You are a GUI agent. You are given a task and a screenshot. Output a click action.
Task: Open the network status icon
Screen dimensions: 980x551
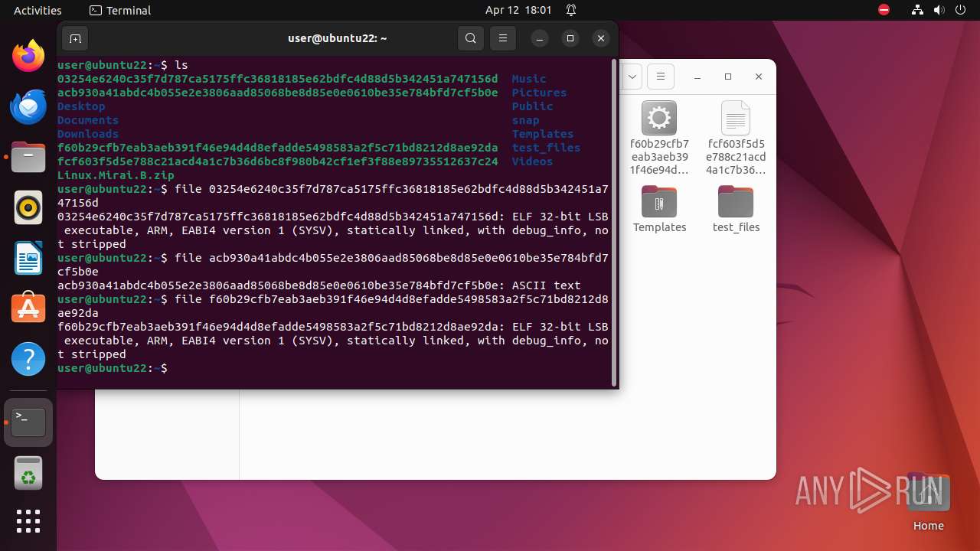(x=918, y=11)
